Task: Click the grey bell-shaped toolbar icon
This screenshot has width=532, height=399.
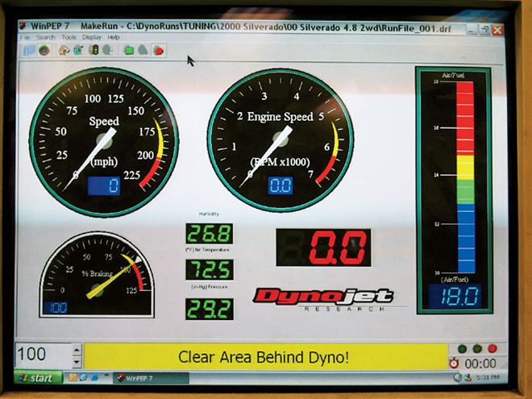Action: click(143, 51)
